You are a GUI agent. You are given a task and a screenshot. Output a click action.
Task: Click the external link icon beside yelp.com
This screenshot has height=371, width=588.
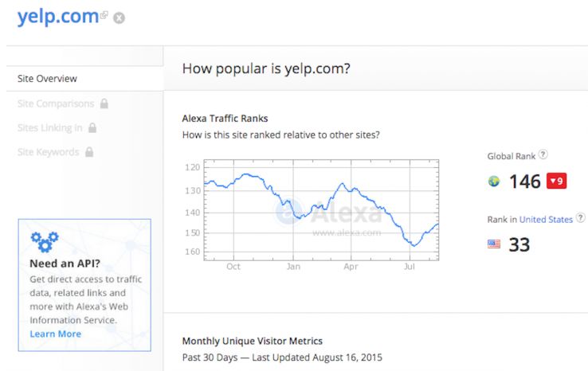(104, 15)
